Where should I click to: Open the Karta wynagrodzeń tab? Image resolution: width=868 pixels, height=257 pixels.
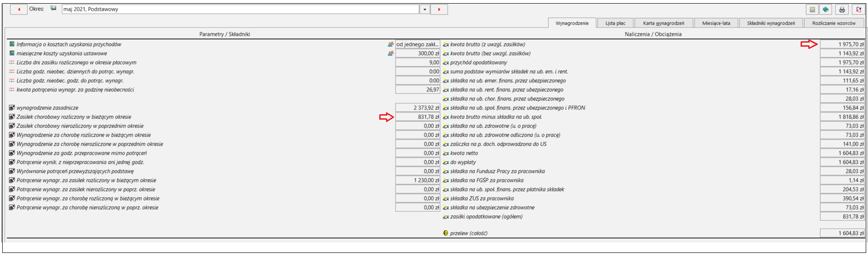click(x=663, y=23)
